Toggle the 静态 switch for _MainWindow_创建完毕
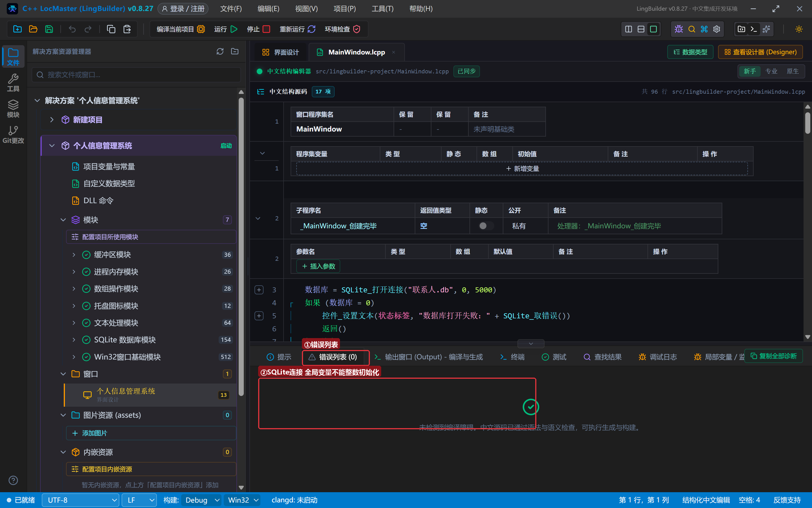Image resolution: width=812 pixels, height=508 pixels. click(486, 226)
